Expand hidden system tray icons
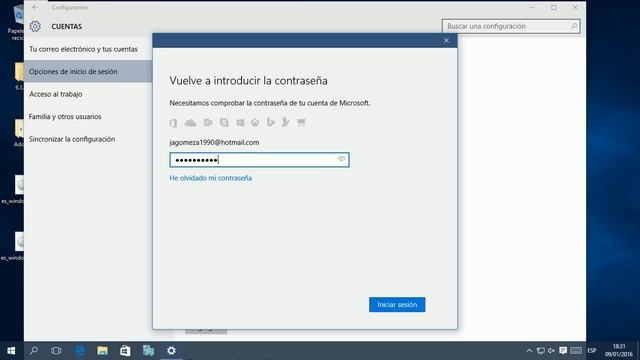This screenshot has width=640, height=360. 529,351
